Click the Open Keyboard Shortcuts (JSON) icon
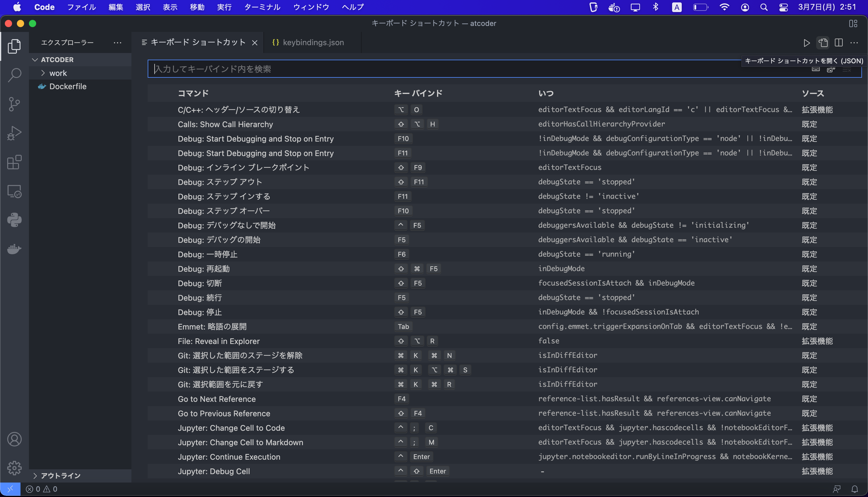 click(x=823, y=43)
